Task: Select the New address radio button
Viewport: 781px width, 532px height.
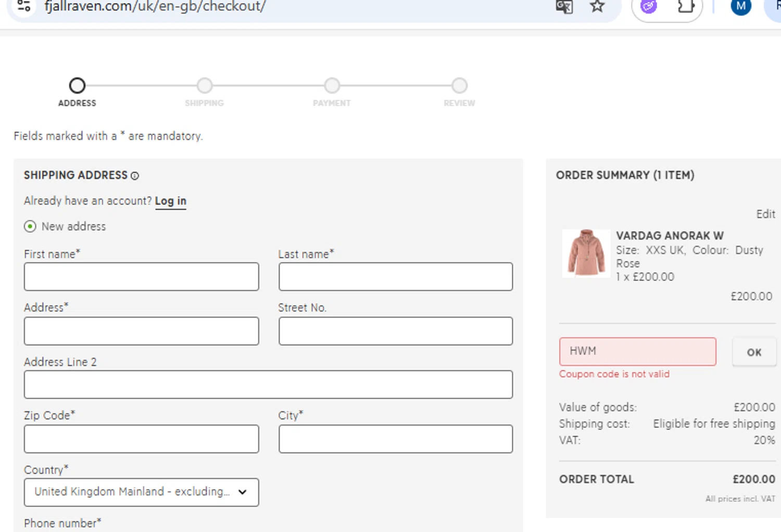Action: click(x=30, y=226)
